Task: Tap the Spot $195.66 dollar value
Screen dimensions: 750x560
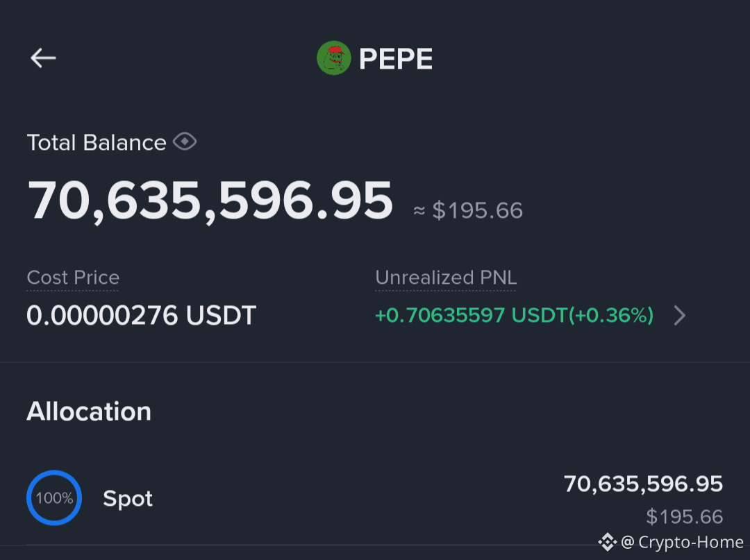Action: pos(685,516)
